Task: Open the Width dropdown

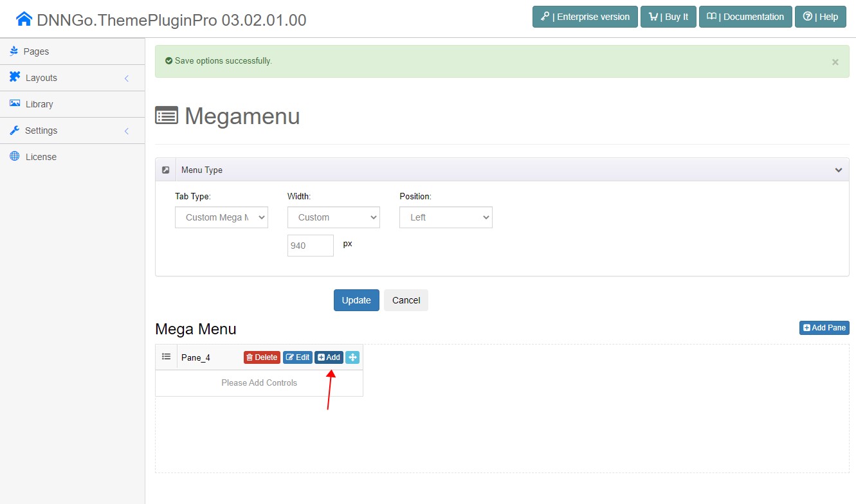Action: [x=334, y=217]
